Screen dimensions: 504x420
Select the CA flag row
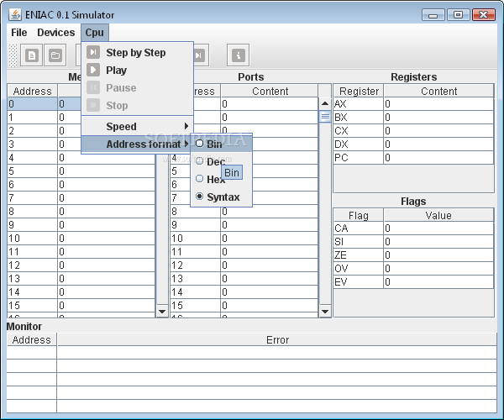[x=413, y=228]
